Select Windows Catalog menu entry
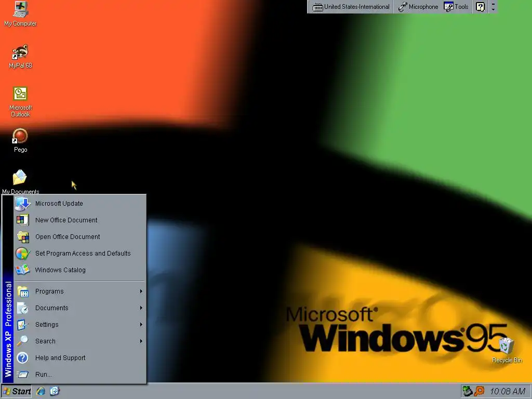Screen dimensions: 532x399 79,270
